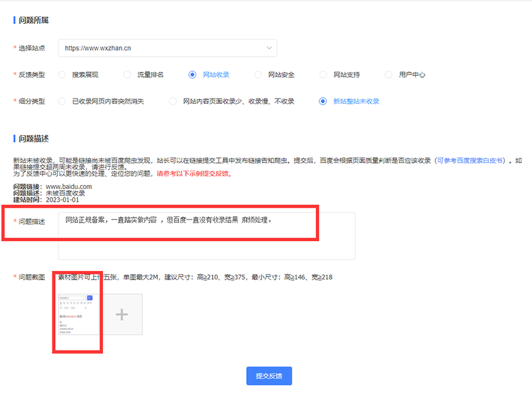Viewport: 532px width, 396px height.
Task: Select 已收录网页内容突然消失 subtype
Action: (63, 101)
